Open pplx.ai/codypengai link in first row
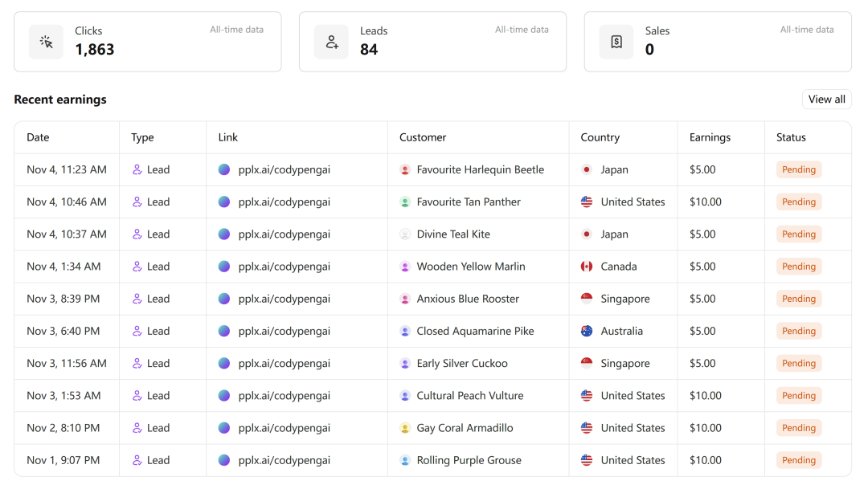 click(x=284, y=169)
